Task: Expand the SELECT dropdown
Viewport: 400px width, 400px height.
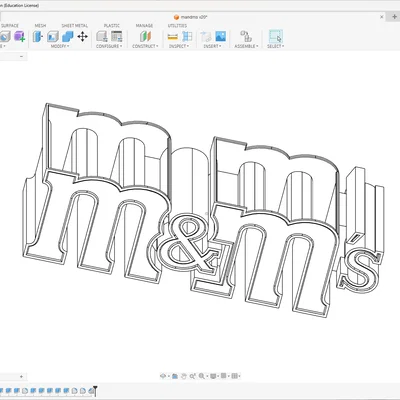Action: (275, 46)
